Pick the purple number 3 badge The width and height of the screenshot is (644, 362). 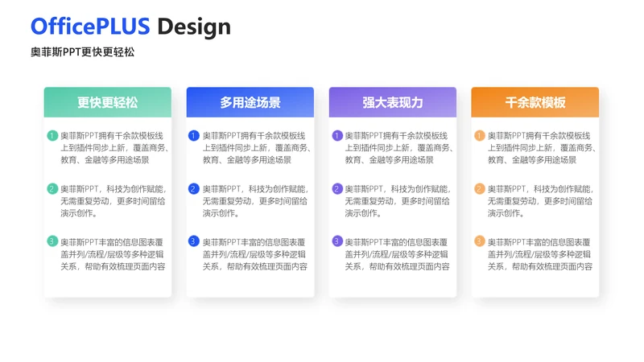click(337, 241)
